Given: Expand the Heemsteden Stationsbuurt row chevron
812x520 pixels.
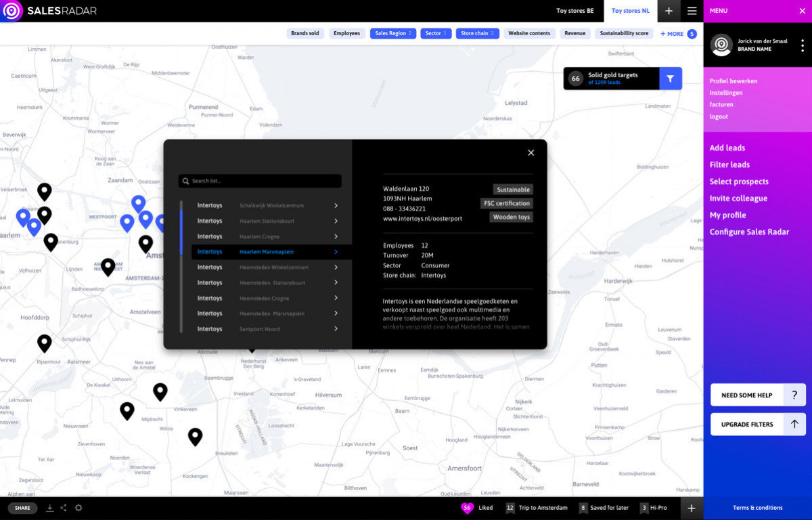Looking at the screenshot, I should (336, 283).
